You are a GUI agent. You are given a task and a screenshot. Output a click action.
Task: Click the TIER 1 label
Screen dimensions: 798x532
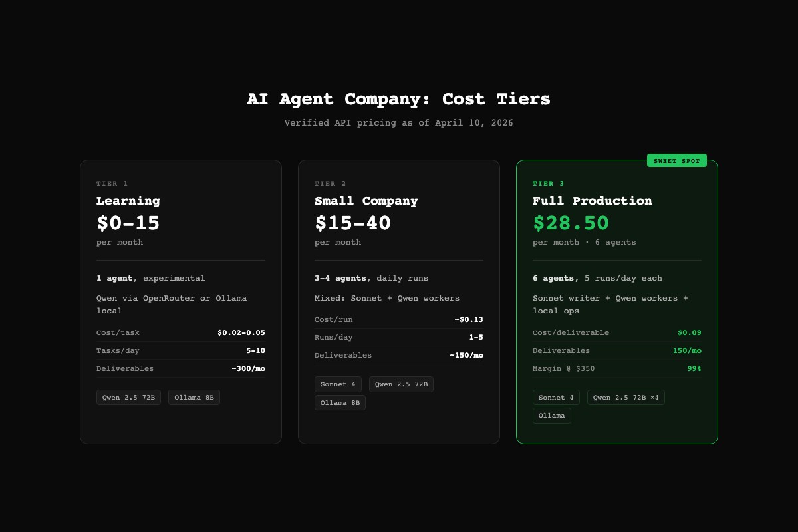pyautogui.click(x=112, y=184)
